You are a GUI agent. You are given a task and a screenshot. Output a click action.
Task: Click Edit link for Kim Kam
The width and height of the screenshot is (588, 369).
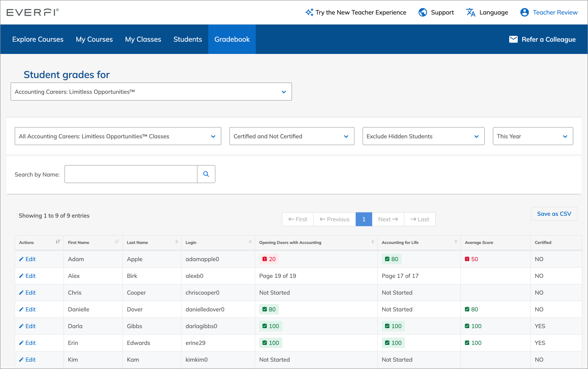pyautogui.click(x=27, y=360)
